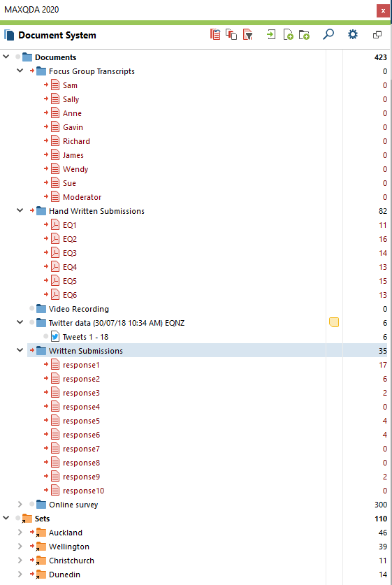The width and height of the screenshot is (392, 585).
Task: Expand the Online survey group
Action: [20, 505]
